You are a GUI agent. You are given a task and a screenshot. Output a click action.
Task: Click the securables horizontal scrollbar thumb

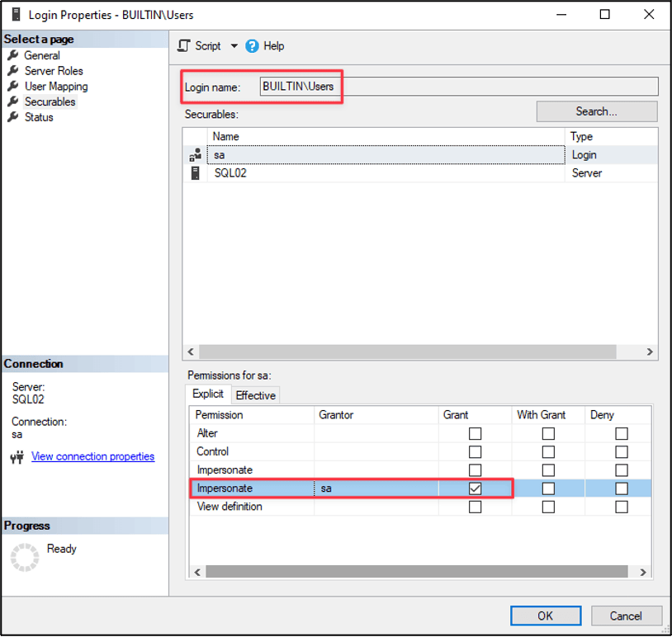[408, 352]
